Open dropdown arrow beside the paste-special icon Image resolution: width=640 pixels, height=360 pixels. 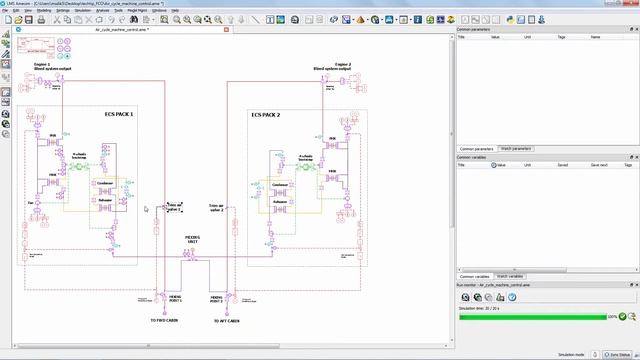click(x=153, y=20)
